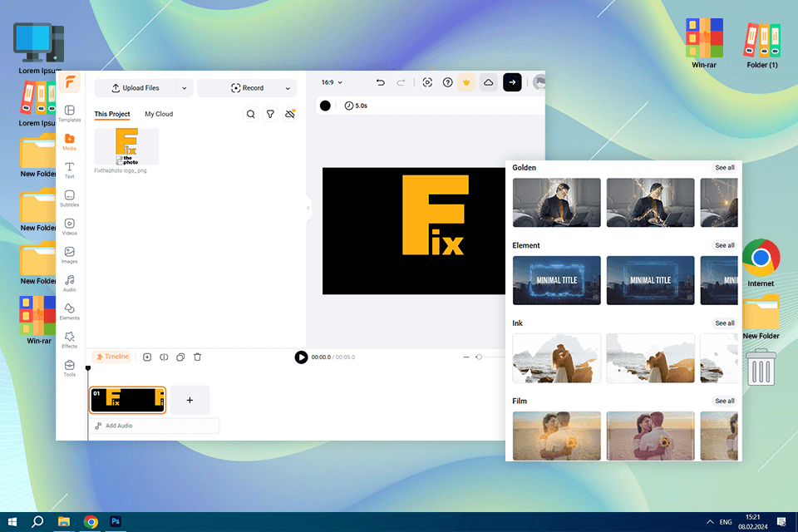Viewport: 798px width, 532px height.
Task: Open the Images sidebar panel
Action: pos(70,255)
